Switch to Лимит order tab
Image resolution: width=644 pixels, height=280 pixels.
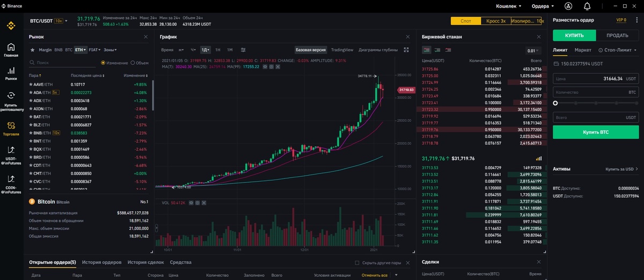560,50
